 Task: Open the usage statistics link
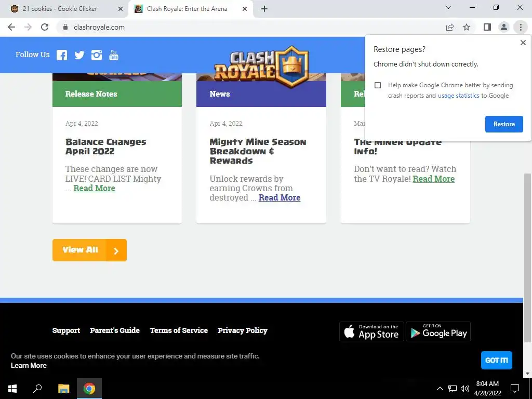[x=458, y=96]
